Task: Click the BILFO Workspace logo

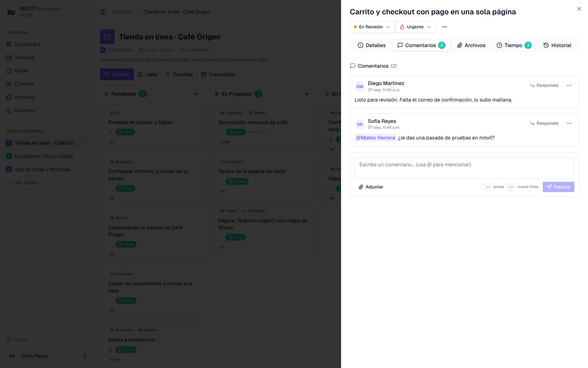Action: [11, 12]
